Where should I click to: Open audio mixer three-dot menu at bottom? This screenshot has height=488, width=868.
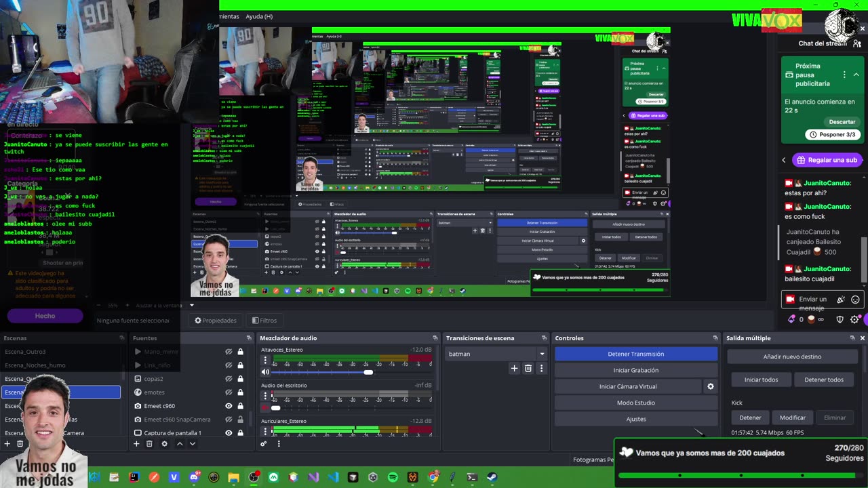pyautogui.click(x=278, y=444)
